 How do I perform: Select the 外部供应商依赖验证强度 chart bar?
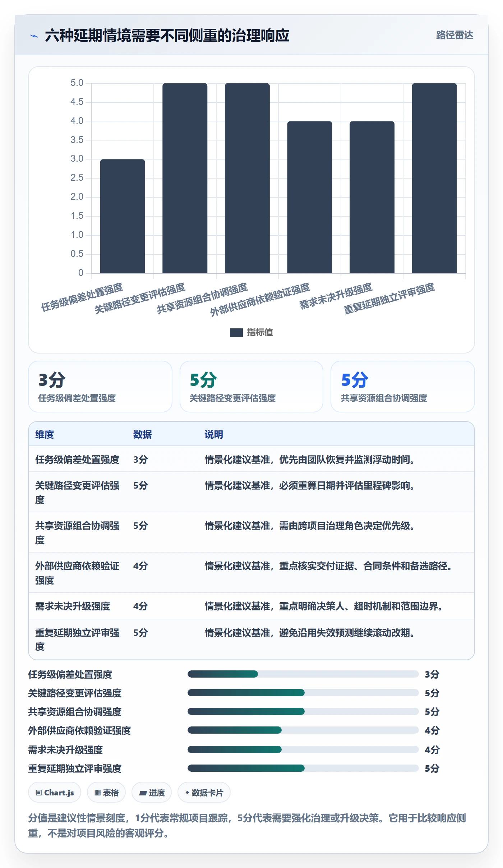(310, 197)
